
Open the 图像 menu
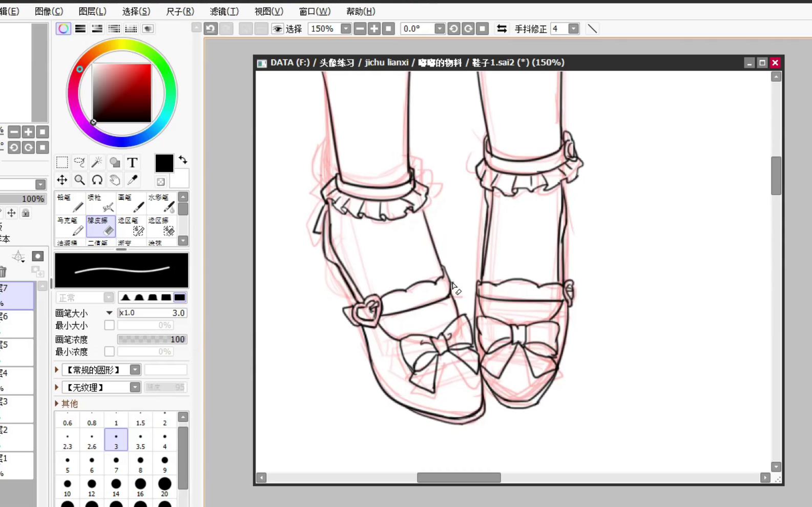(49, 11)
